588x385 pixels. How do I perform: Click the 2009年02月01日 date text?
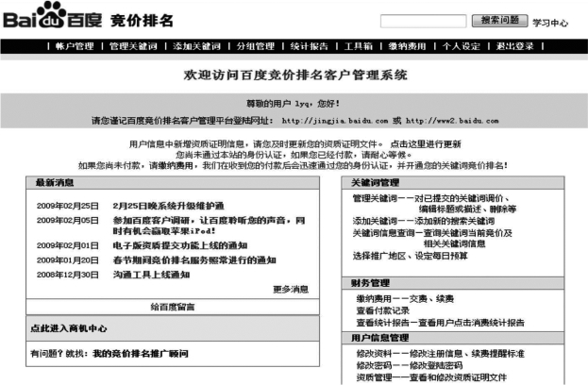coord(68,245)
